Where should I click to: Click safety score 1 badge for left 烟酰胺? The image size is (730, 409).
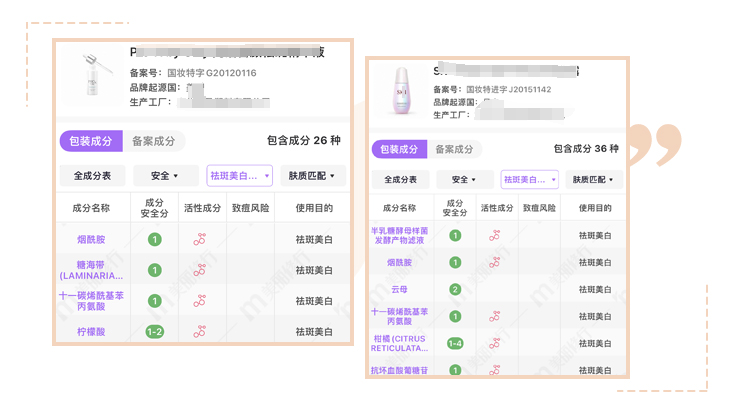[155, 240]
